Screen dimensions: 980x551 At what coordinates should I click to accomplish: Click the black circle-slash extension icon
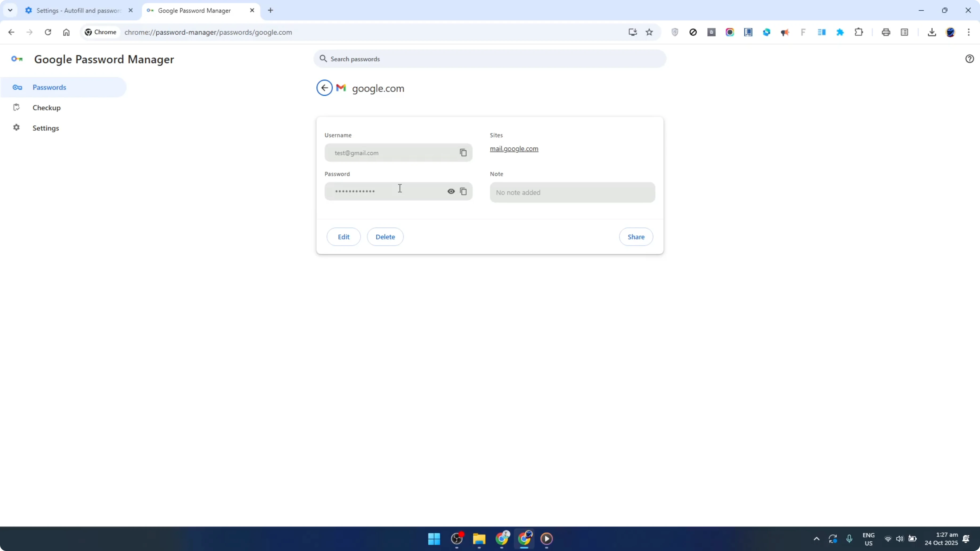pyautogui.click(x=693, y=32)
